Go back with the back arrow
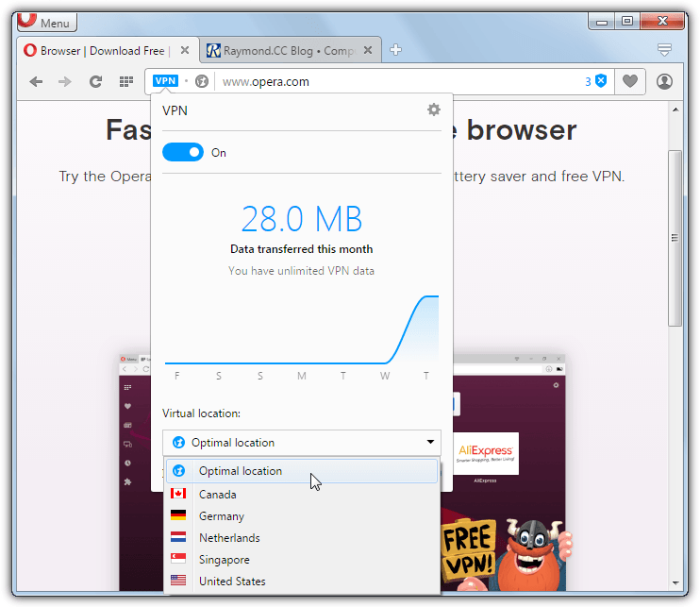This screenshot has width=700, height=607. pos(36,82)
